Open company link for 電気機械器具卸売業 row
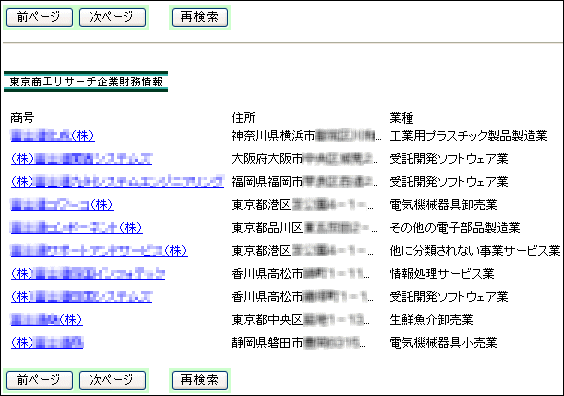The image size is (564, 396). (x=62, y=205)
